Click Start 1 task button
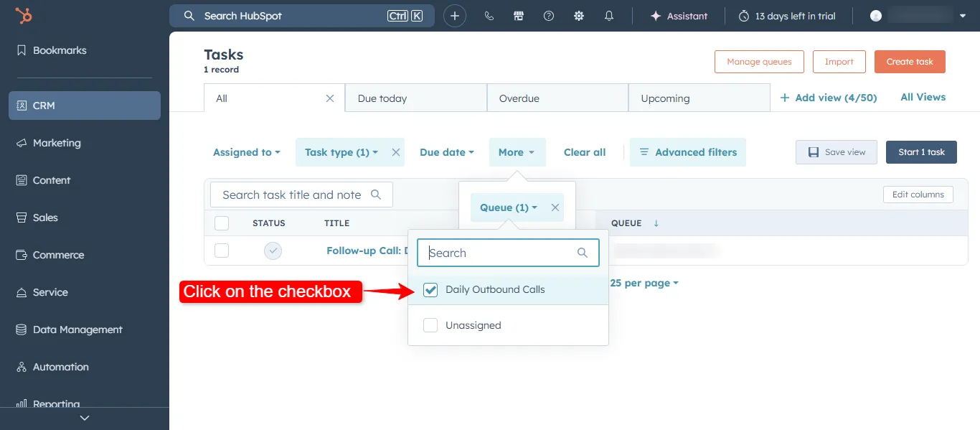This screenshot has height=430, width=980. [922, 152]
